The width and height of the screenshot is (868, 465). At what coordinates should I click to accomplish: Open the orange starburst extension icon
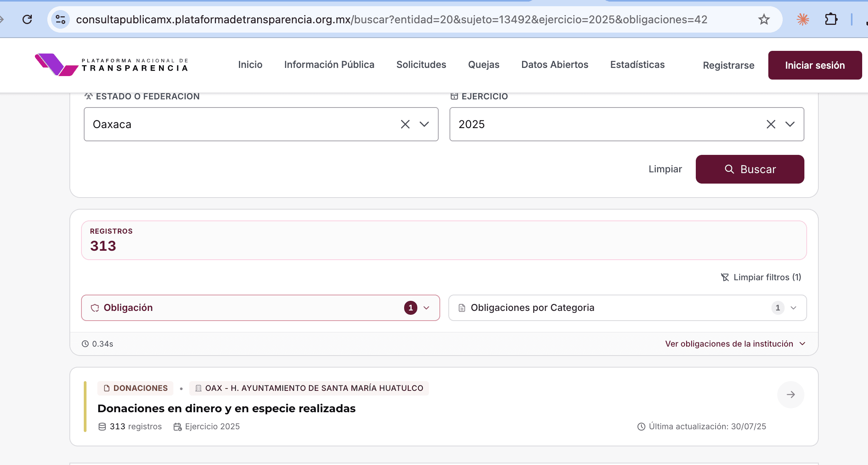pyautogui.click(x=802, y=19)
